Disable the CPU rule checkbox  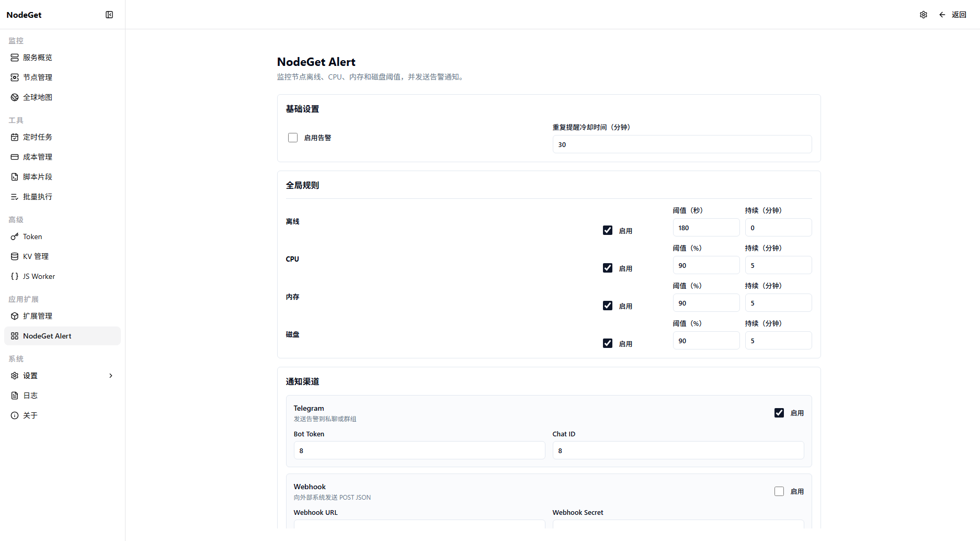pyautogui.click(x=608, y=268)
